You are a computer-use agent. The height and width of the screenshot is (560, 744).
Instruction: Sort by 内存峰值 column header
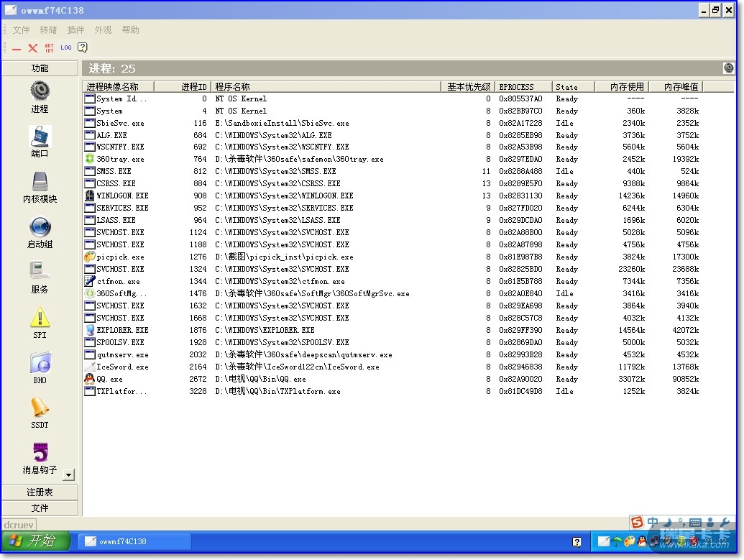pyautogui.click(x=675, y=87)
